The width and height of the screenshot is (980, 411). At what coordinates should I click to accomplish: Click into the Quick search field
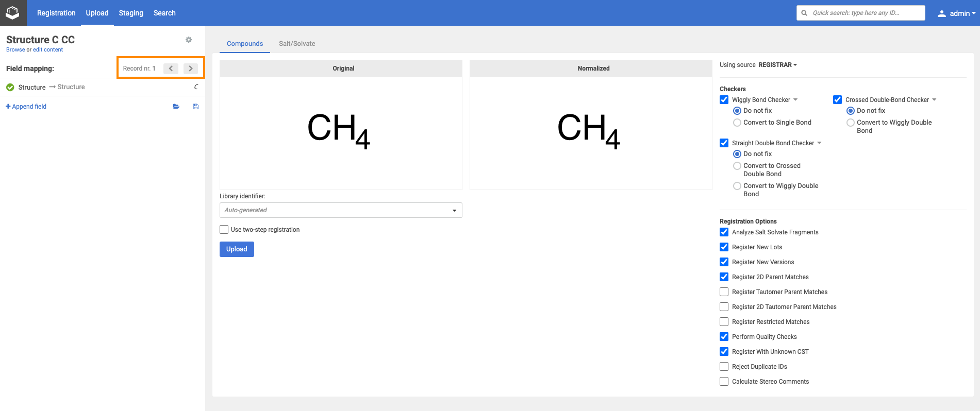point(865,13)
